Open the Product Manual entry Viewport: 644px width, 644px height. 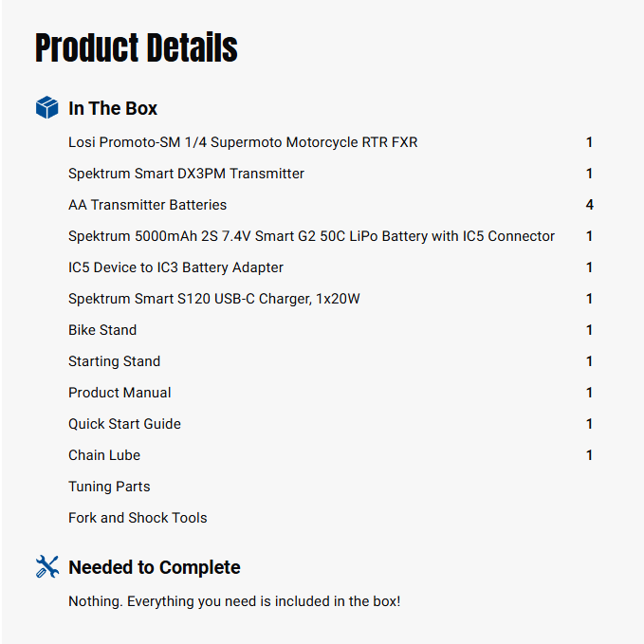[x=120, y=393]
